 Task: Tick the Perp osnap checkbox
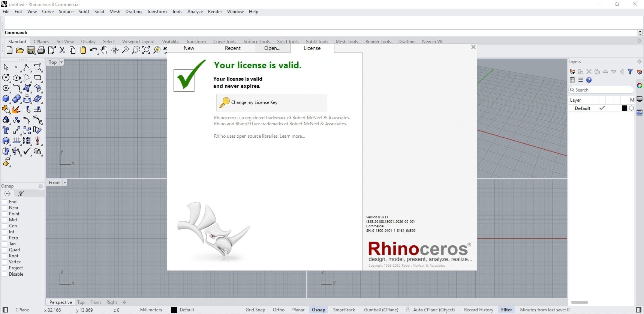5,238
